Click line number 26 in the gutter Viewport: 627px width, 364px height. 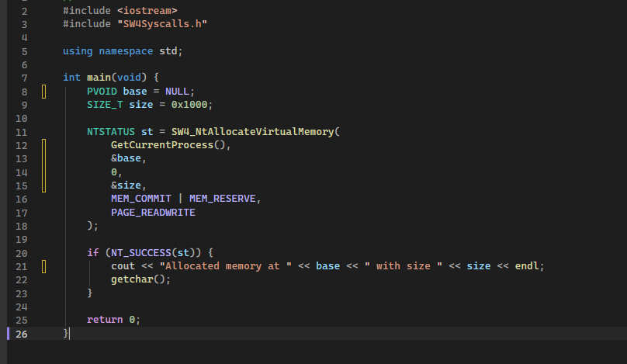click(22, 334)
